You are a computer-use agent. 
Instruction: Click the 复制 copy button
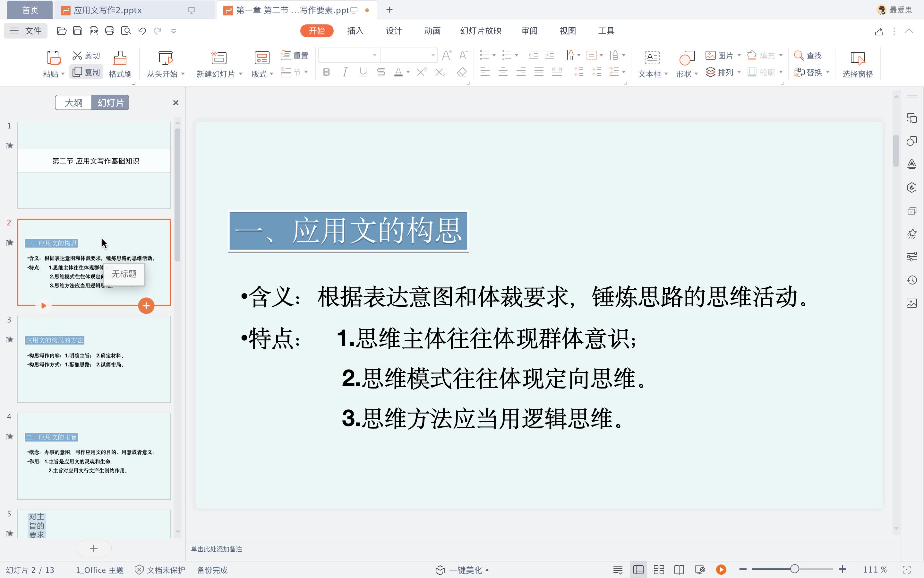[86, 72]
